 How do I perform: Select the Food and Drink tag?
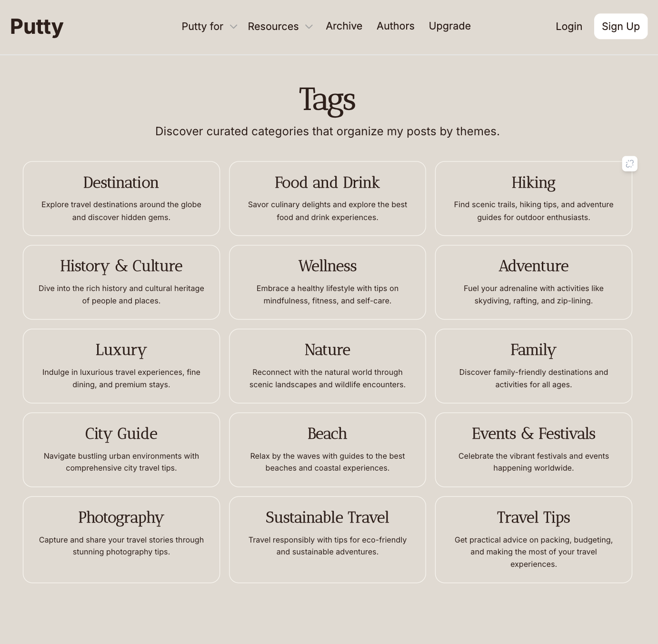pyautogui.click(x=328, y=198)
